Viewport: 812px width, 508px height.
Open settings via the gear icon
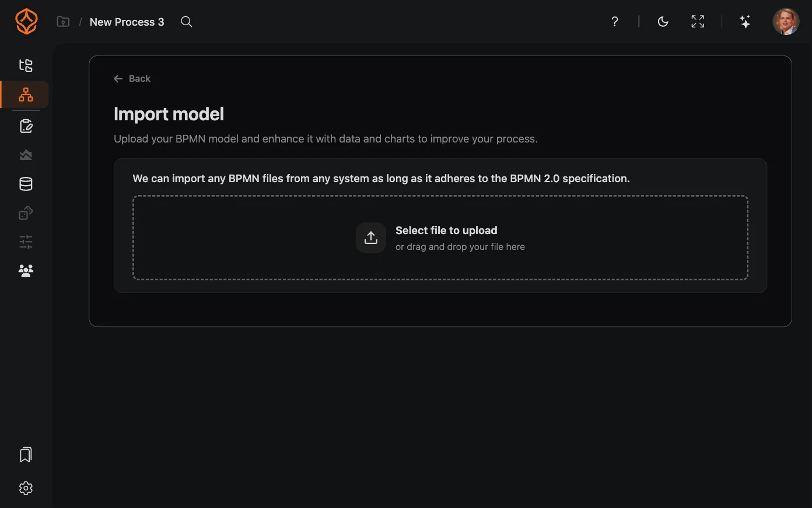click(x=26, y=488)
